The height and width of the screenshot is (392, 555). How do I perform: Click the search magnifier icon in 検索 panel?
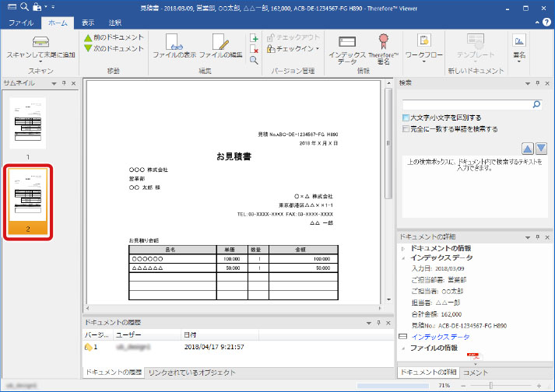click(536, 103)
